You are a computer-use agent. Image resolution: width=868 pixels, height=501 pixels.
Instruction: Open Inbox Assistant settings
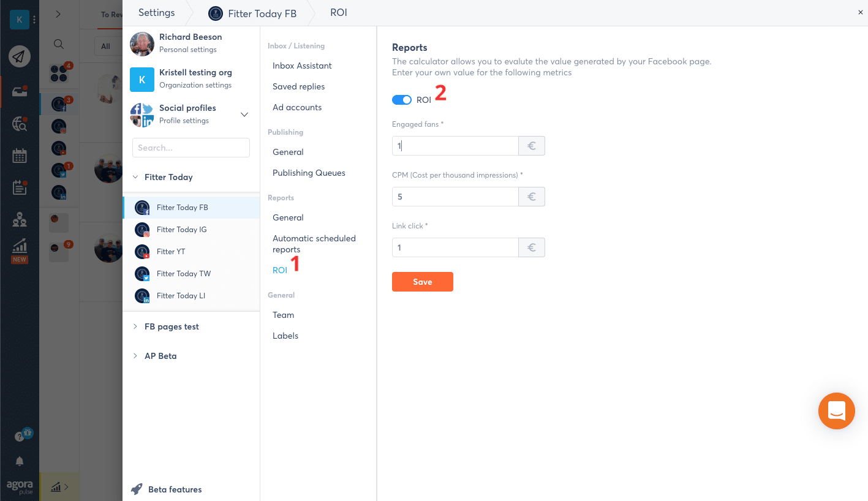coord(302,66)
